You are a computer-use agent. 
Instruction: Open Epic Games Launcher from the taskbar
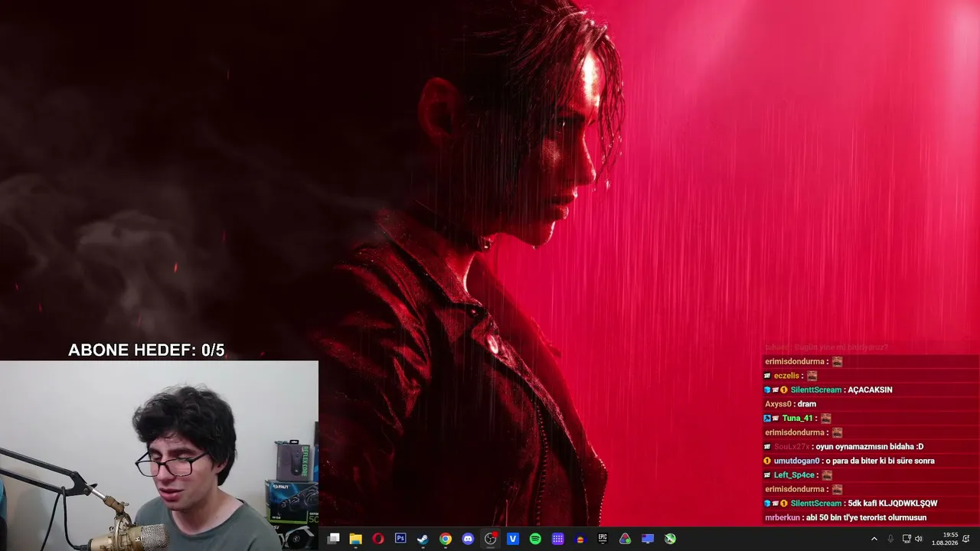[x=603, y=539]
